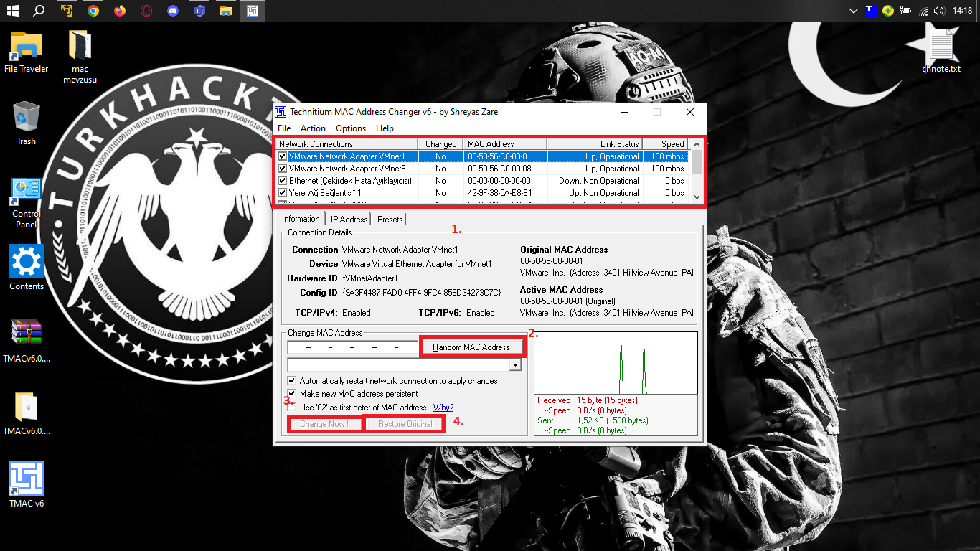The image size is (980, 551).
Task: Click the Restore Original button
Action: click(405, 424)
